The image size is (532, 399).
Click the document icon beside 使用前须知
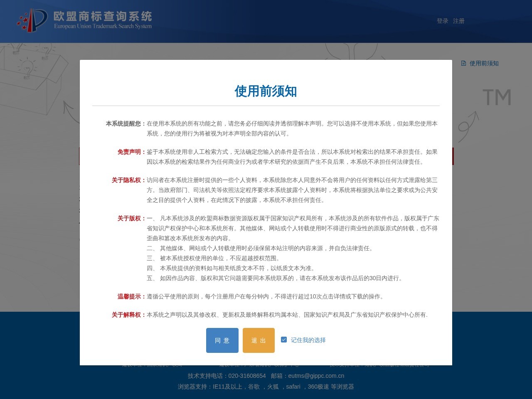pos(464,63)
